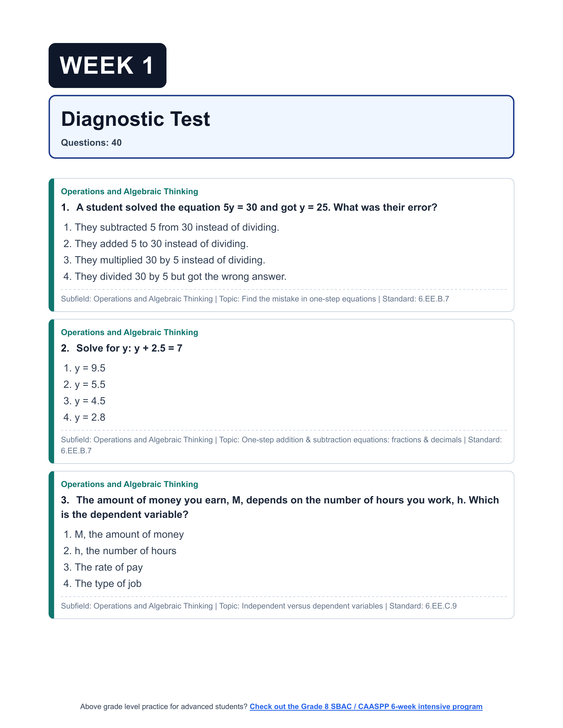
Task: Click the "Solve for y" question text
Action: (129, 348)
